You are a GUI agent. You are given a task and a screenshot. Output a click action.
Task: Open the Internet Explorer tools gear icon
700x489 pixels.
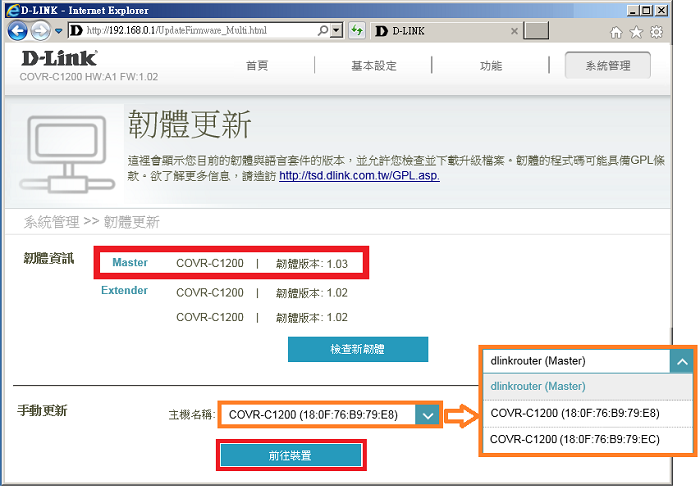click(x=656, y=32)
